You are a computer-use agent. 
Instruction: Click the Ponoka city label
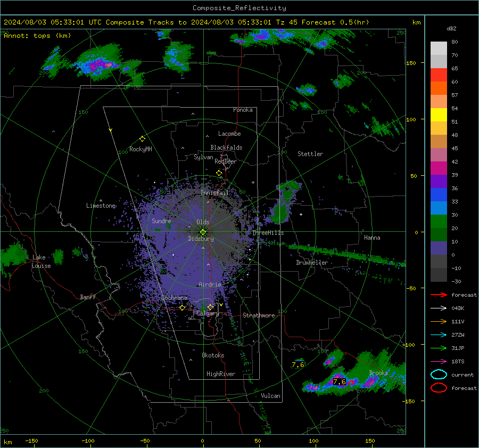[243, 110]
